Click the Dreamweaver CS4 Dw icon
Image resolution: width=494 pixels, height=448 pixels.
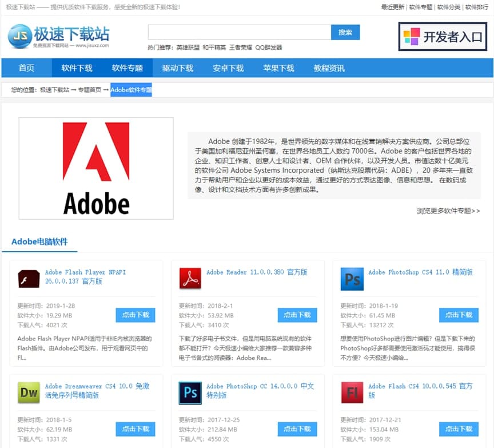[x=29, y=393]
